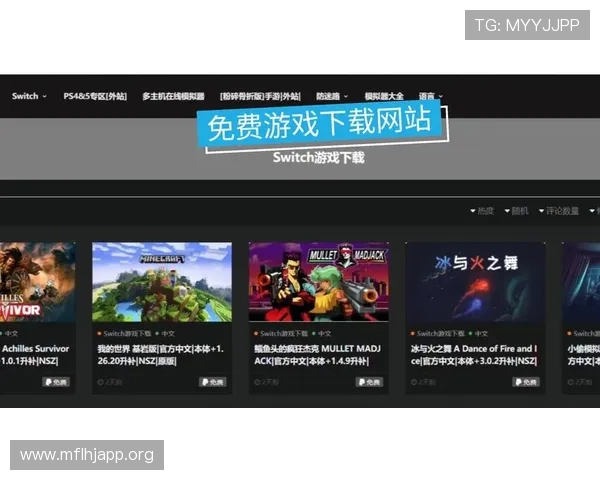Click 免费 badge on 冰与火之舞 card

(526, 382)
